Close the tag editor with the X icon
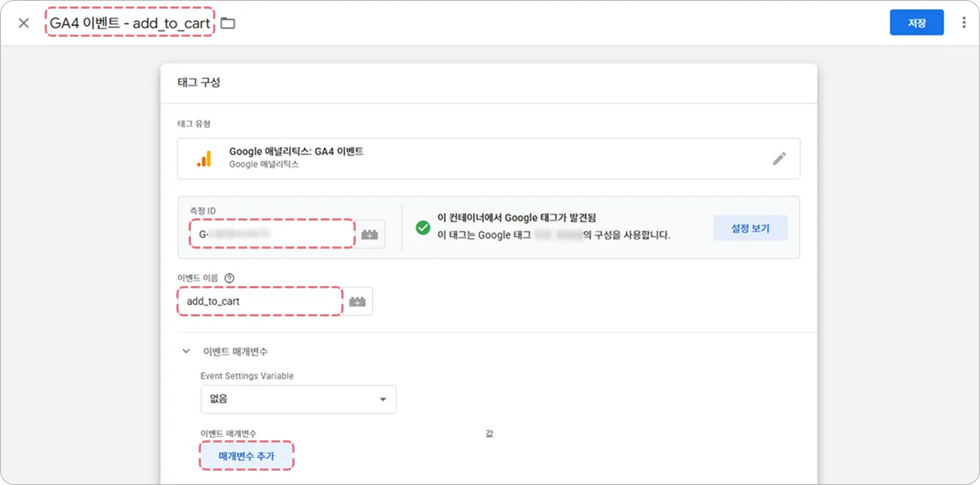Viewport: 980px width, 485px height. tap(24, 23)
